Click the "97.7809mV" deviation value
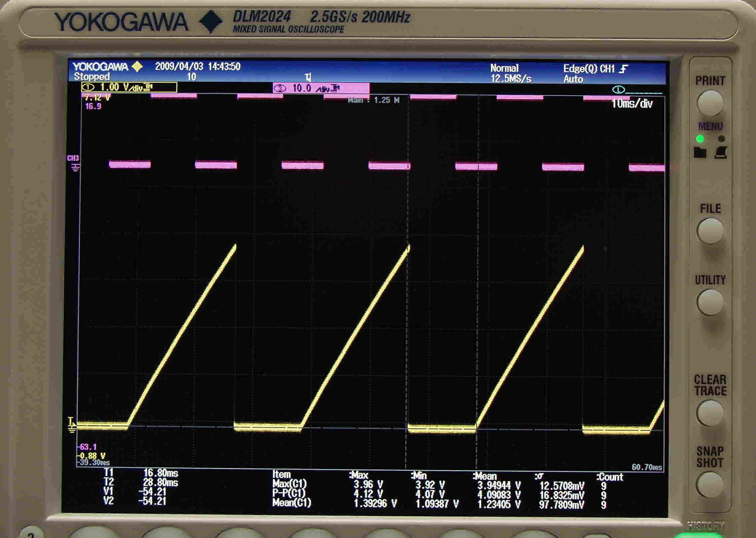Viewport: 756px width, 538px height. coord(562,505)
